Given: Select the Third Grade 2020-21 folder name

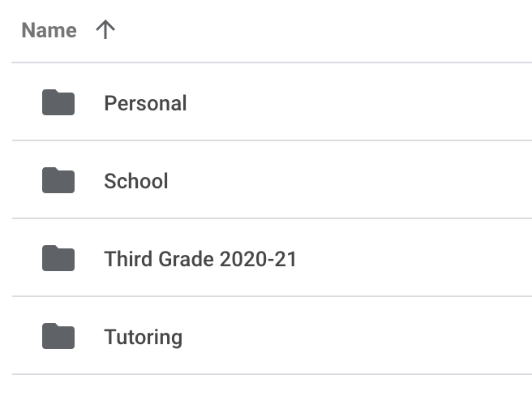Looking at the screenshot, I should (x=200, y=259).
